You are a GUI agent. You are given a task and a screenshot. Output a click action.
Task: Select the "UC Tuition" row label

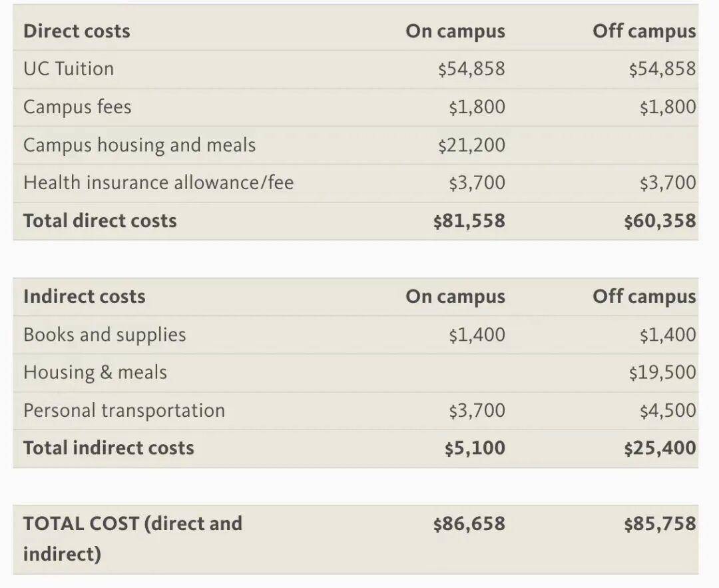pyautogui.click(x=69, y=69)
